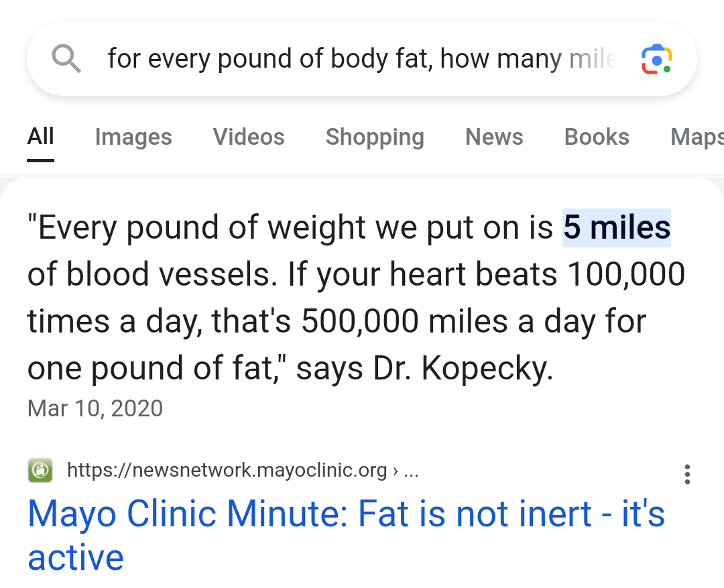Switch to the Books tab
The width and height of the screenshot is (724, 588).
597,137
